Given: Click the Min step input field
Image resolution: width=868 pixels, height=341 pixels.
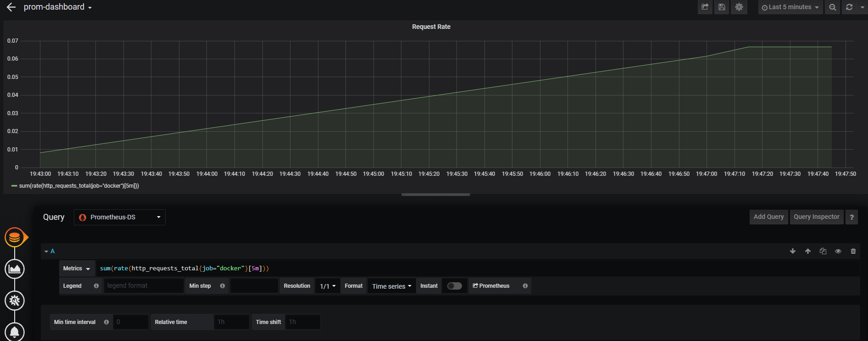Looking at the screenshot, I should [x=254, y=286].
